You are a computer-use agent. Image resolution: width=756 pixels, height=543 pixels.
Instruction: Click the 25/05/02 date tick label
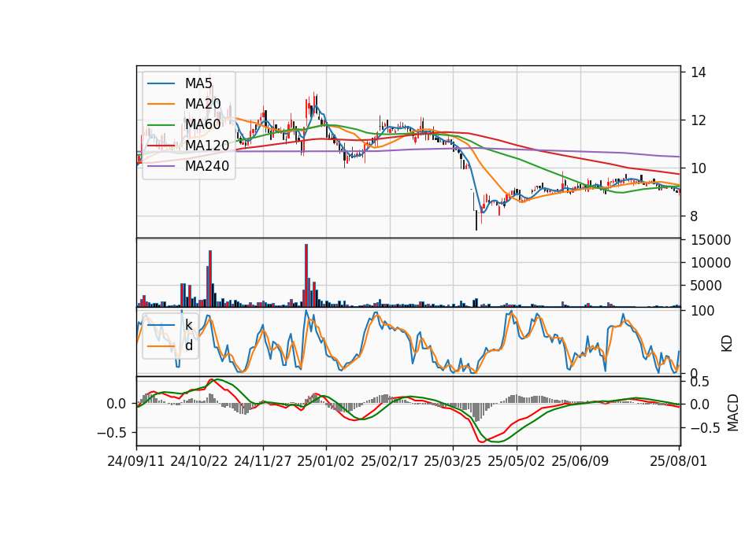[x=517, y=461]
